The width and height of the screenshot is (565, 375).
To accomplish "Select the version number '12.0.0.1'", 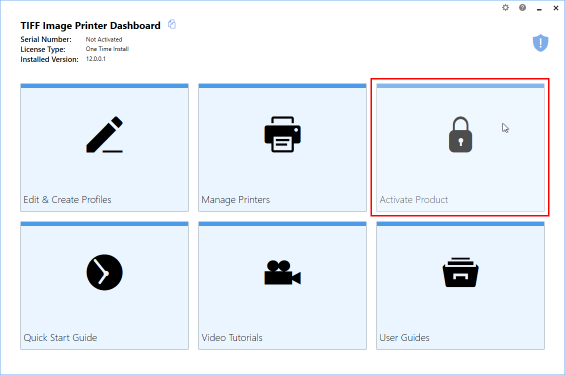I will click(x=95, y=59).
